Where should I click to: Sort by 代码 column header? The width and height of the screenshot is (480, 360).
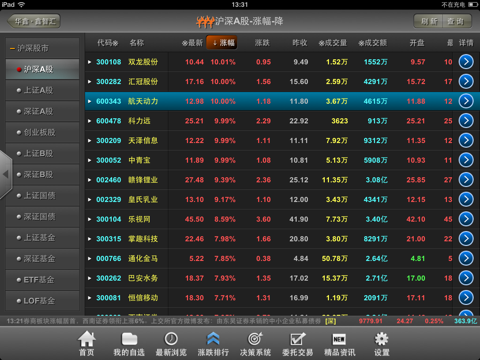point(107,43)
